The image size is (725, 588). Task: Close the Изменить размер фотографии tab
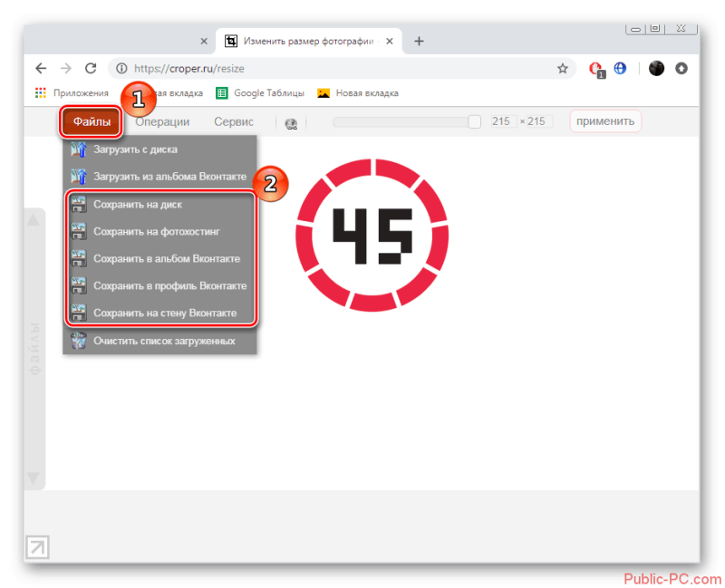[x=390, y=41]
